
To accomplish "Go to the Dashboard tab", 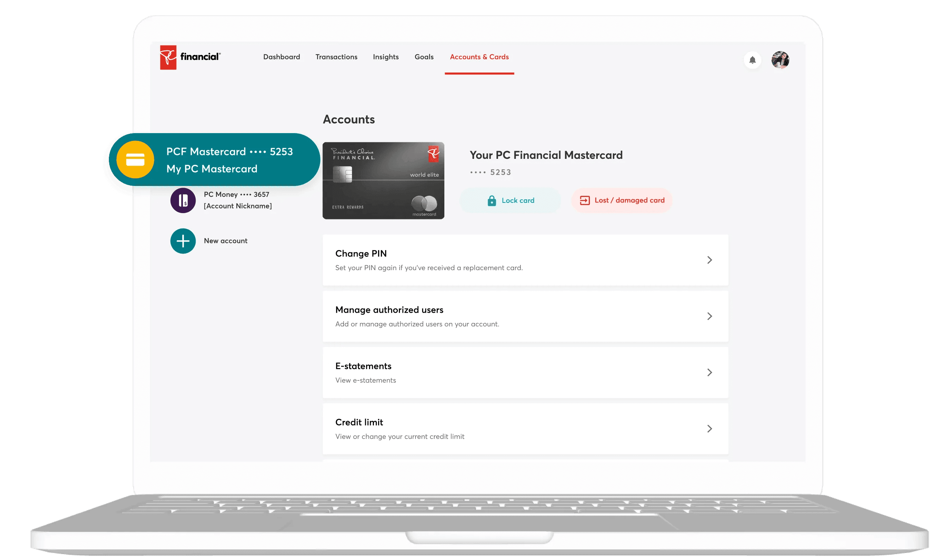I will pyautogui.click(x=282, y=57).
